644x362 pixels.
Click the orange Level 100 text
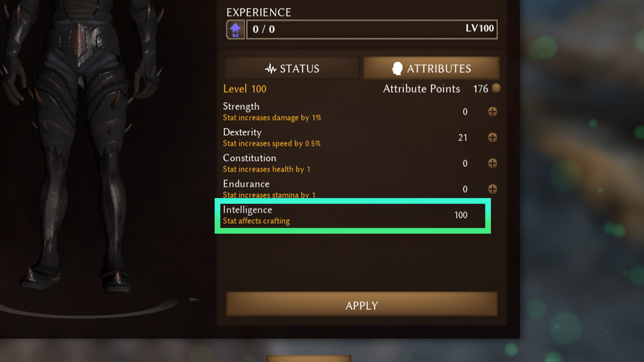(245, 89)
